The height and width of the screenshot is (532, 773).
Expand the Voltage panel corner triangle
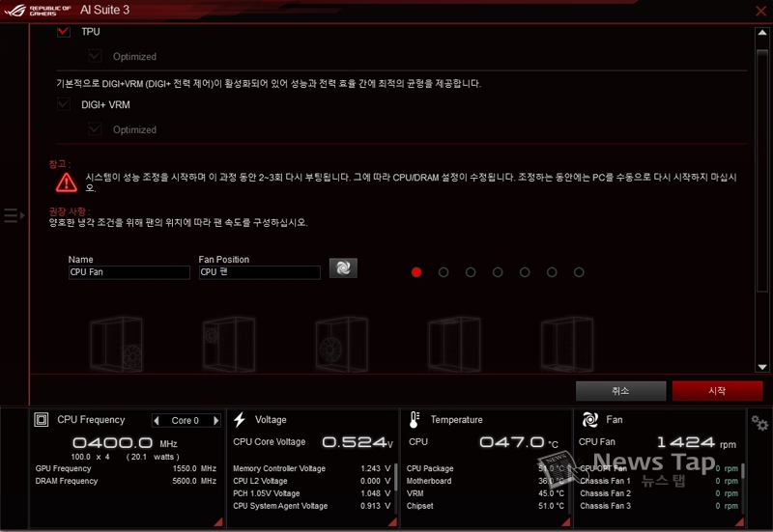(390, 522)
